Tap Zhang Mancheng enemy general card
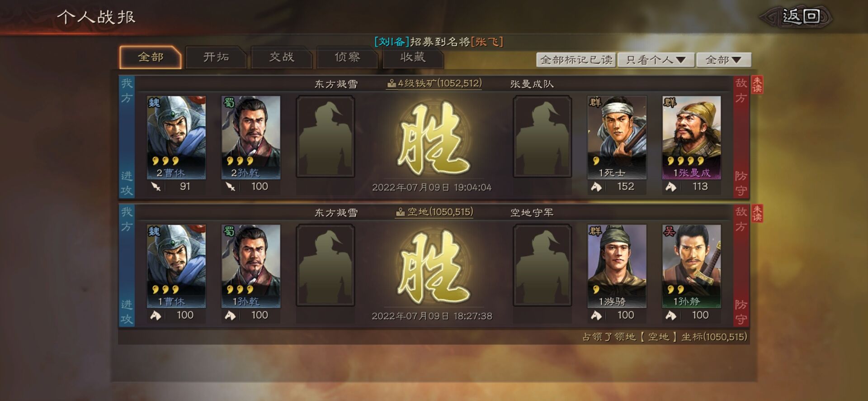Screen dimensions: 868x401 [692, 137]
